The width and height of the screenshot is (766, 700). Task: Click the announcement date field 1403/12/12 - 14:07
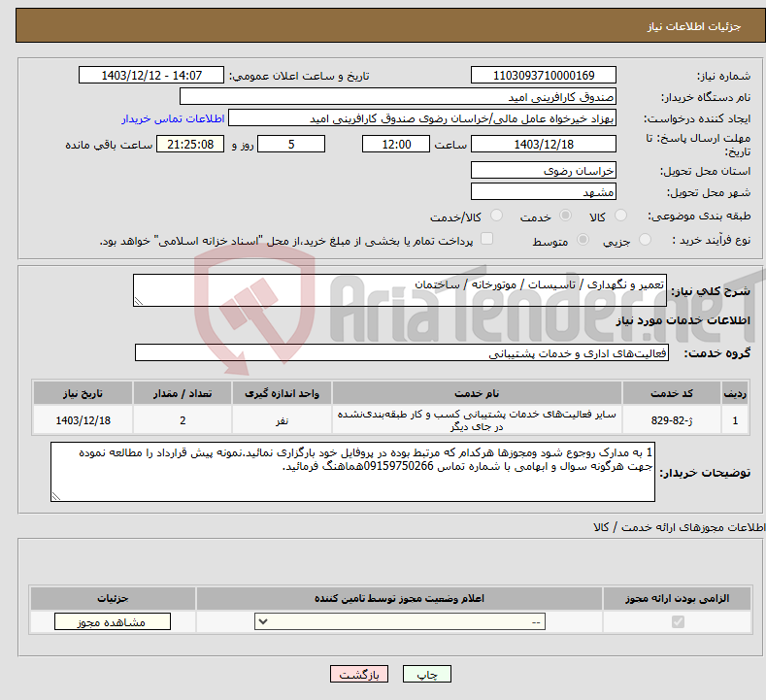point(151,75)
